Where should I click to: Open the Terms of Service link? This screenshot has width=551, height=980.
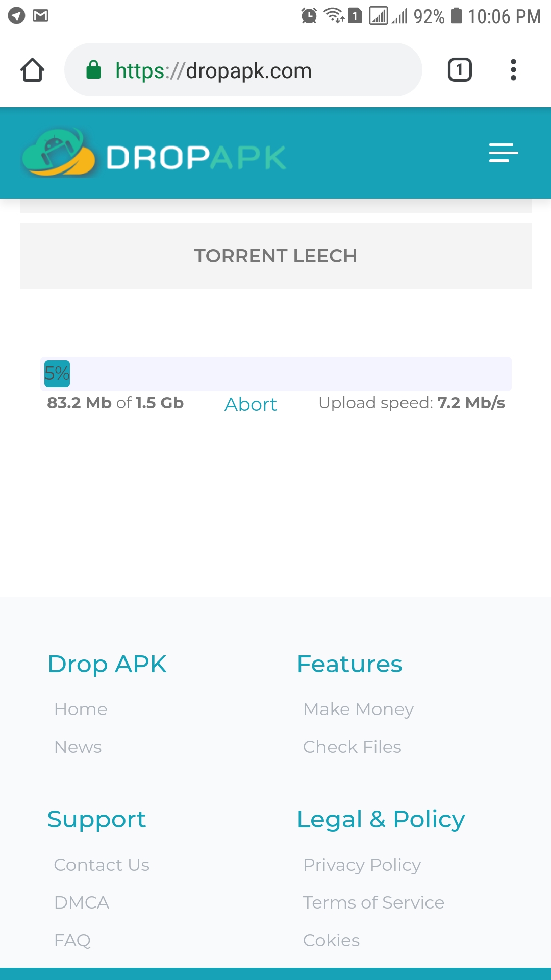tap(373, 902)
